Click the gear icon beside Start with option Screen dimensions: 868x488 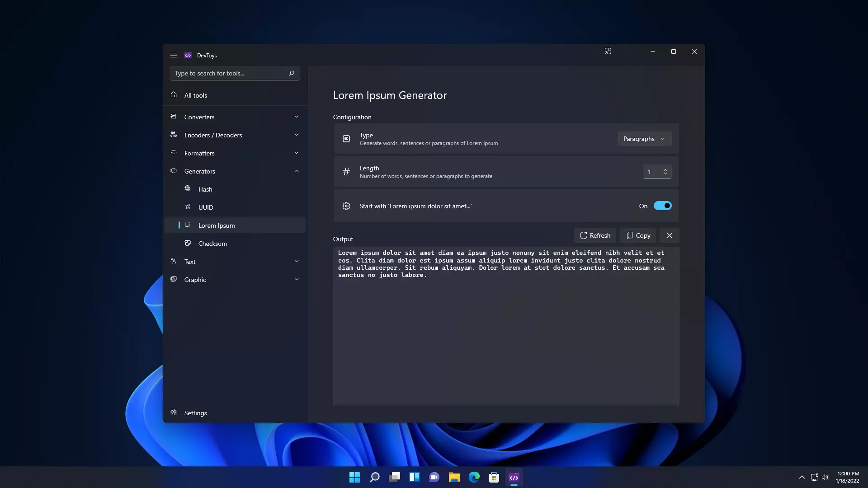(x=346, y=206)
